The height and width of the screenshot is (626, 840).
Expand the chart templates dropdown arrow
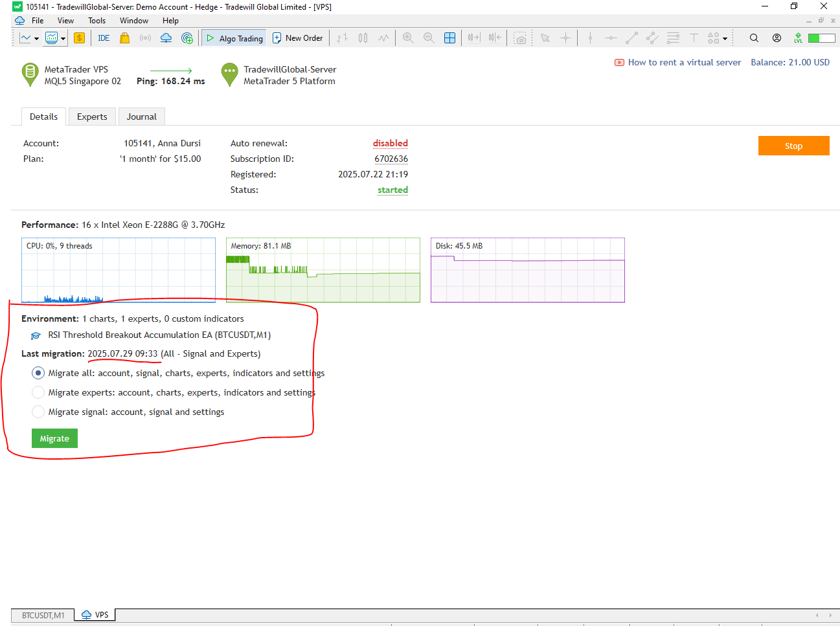[63, 39]
